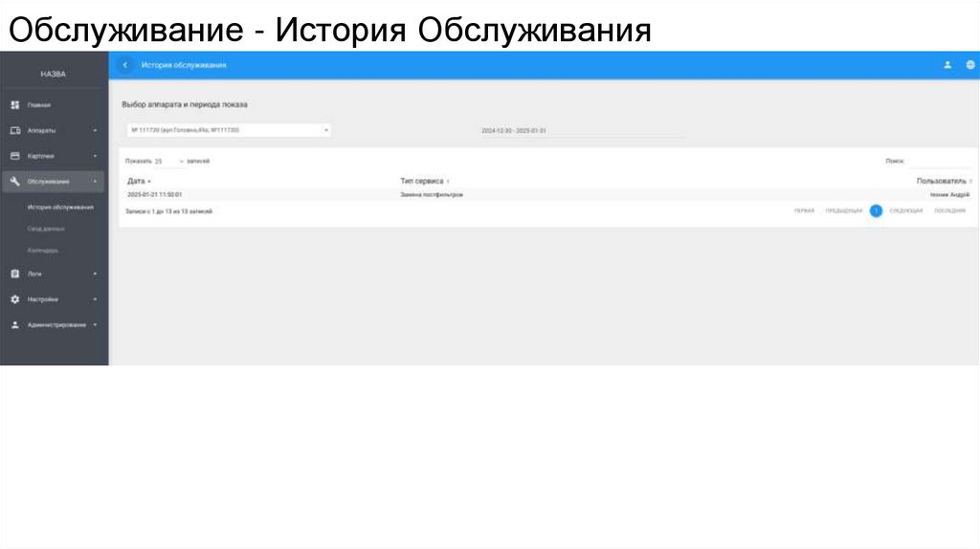980x549 pixels.
Task: Click the НАЗВА logo title in the sidebar
Action: point(54,74)
